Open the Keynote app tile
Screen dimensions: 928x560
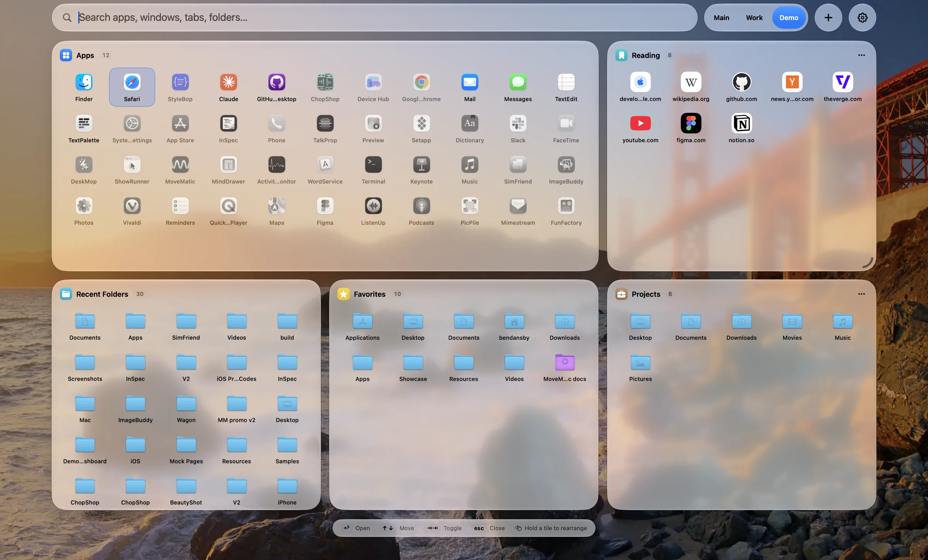(x=421, y=170)
